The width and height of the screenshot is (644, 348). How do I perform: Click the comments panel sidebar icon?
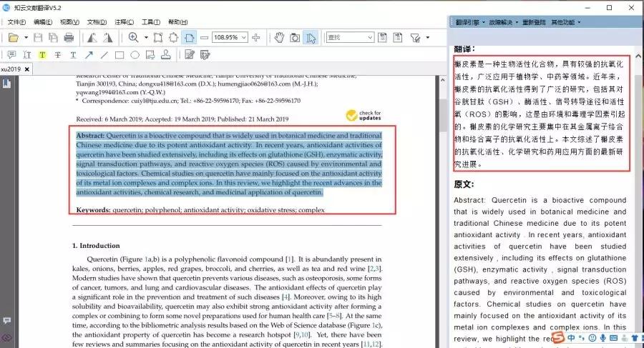pos(6,320)
